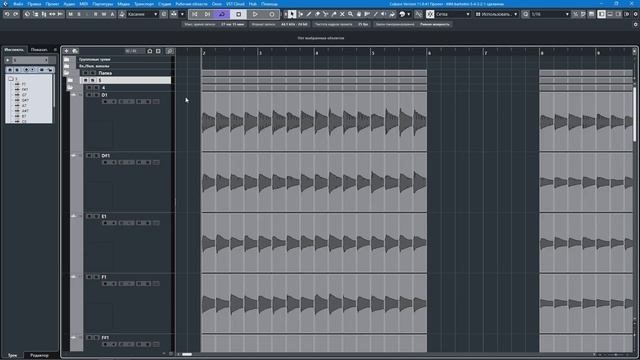This screenshot has height=360, width=640.
Task: Open the Аудио menu
Action: [x=69, y=4]
